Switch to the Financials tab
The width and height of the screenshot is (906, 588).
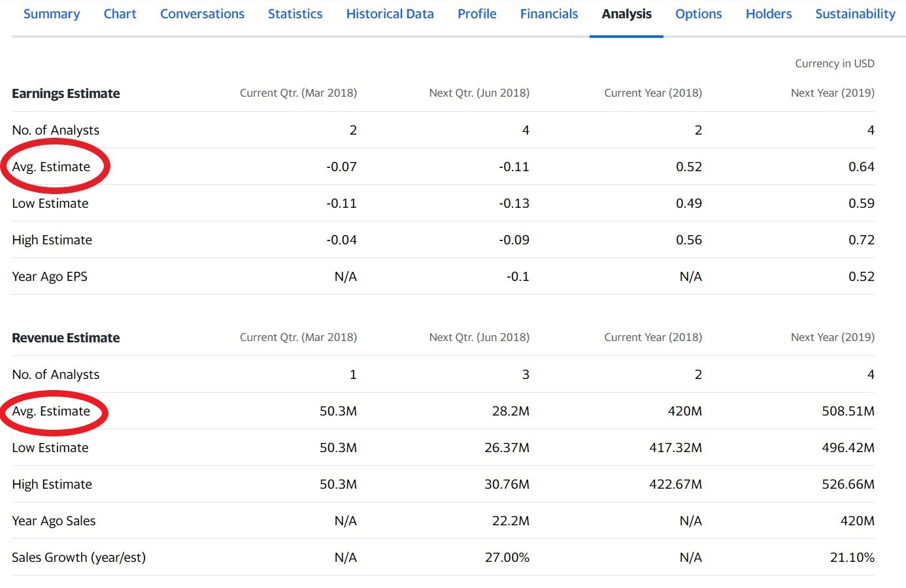point(548,14)
